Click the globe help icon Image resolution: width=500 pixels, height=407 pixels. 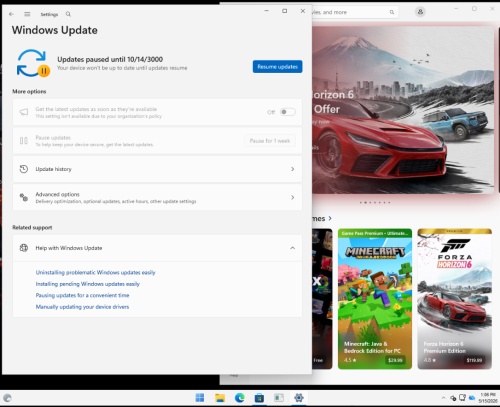(x=24, y=248)
